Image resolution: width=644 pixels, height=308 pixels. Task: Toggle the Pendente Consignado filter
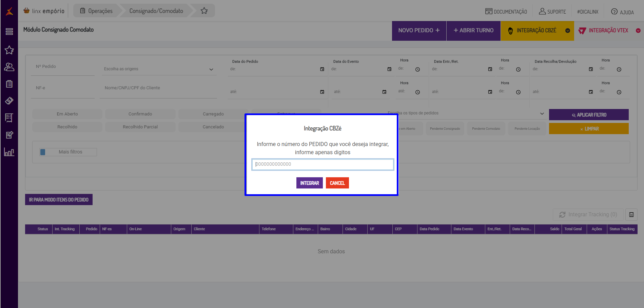pyautogui.click(x=445, y=129)
